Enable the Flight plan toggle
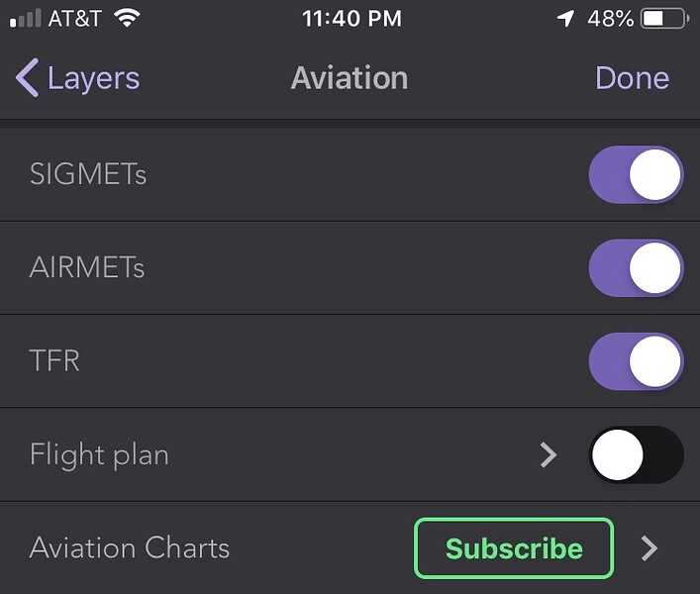 [x=636, y=455]
